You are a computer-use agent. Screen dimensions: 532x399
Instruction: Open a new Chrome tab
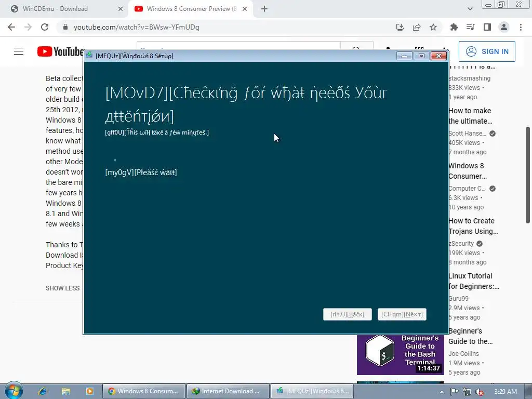[x=264, y=9]
